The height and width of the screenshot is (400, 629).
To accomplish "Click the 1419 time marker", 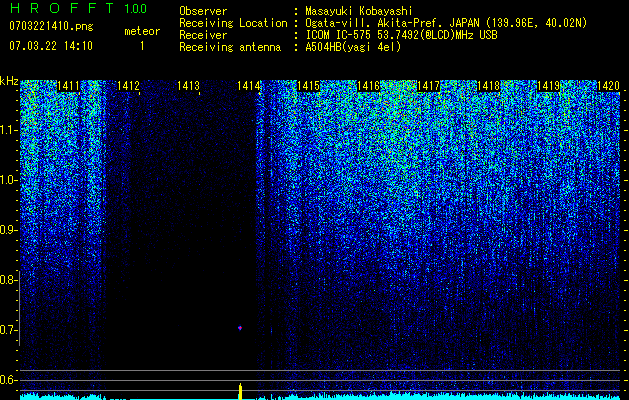I will [548, 86].
